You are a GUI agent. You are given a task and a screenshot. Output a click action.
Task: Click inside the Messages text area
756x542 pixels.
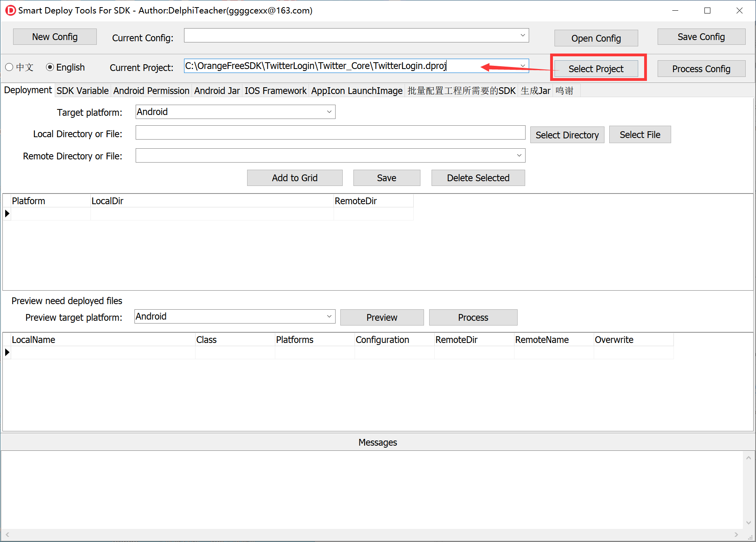[372, 490]
